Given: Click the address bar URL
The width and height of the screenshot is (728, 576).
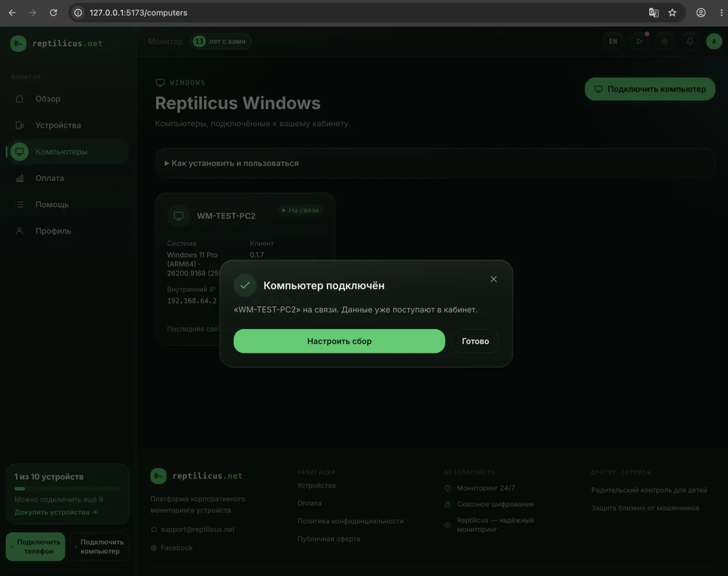Looking at the screenshot, I should tap(138, 12).
